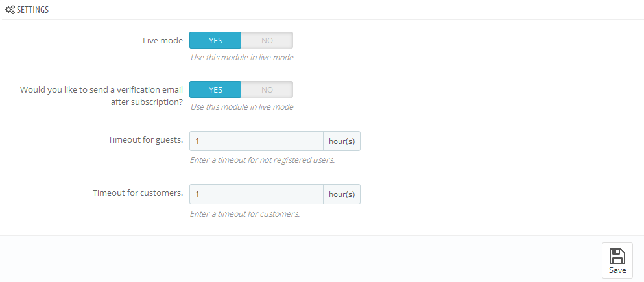Enable Live mode with YES
Image resolution: width=644 pixels, height=282 pixels.
[x=215, y=40]
